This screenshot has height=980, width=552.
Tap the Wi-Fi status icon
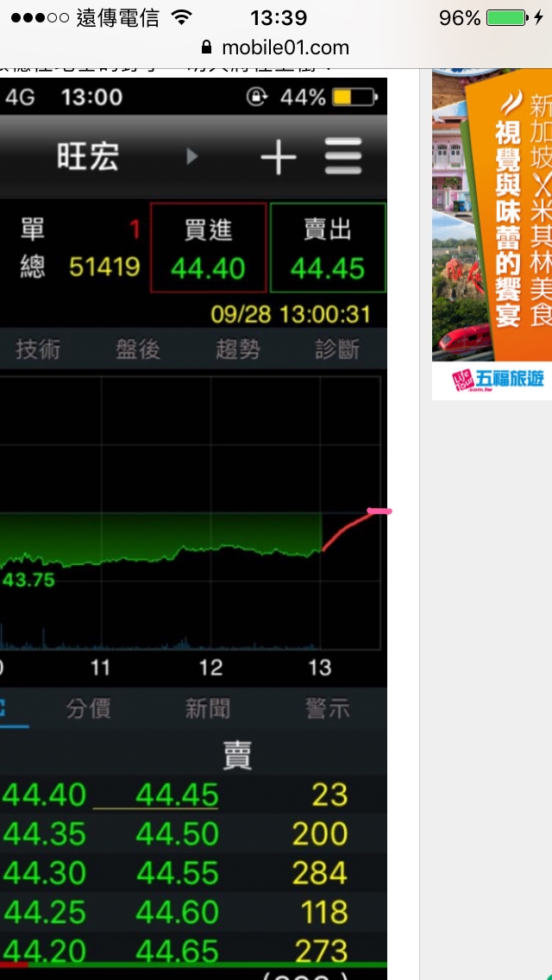coord(181,17)
